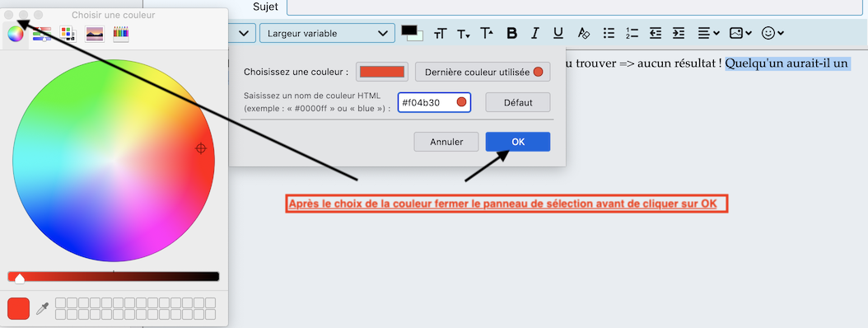Click the highlighted text 'Quelqu'un aurait-il un'

coord(787,63)
